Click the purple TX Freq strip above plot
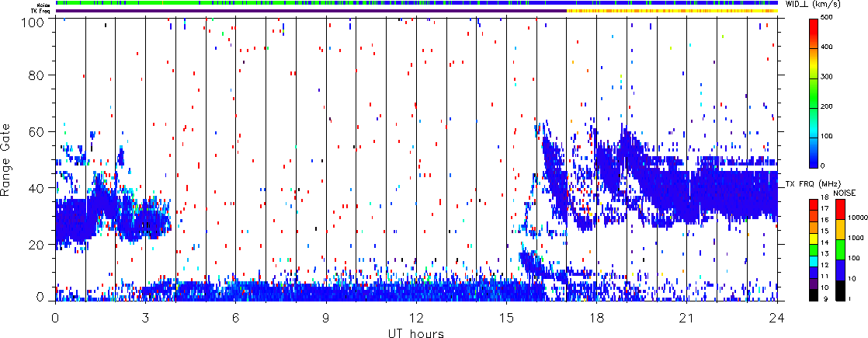 tap(311, 10)
